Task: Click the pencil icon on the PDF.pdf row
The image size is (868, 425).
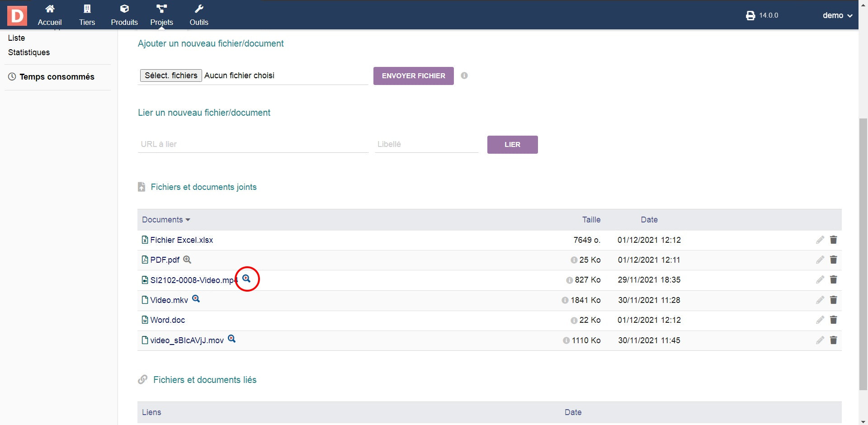Action: pos(820,260)
